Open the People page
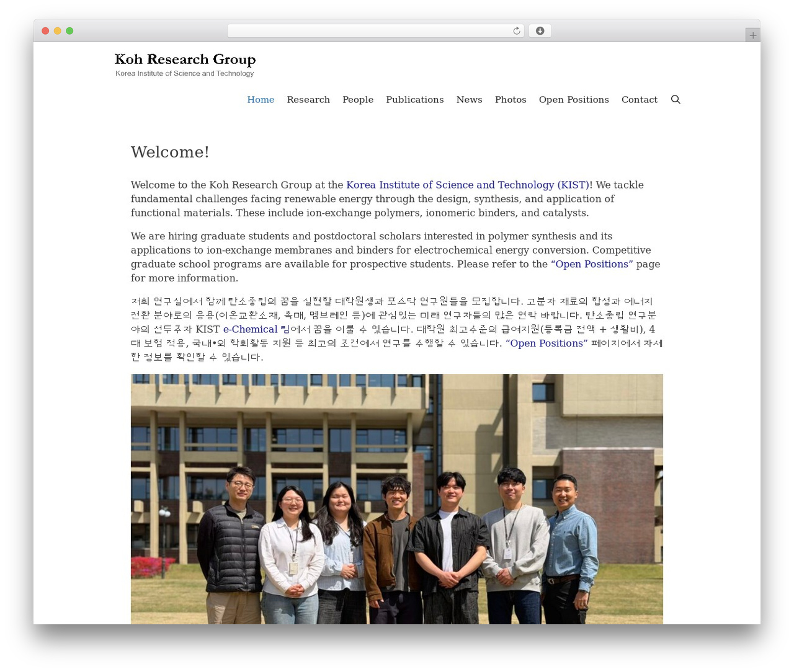 click(358, 100)
